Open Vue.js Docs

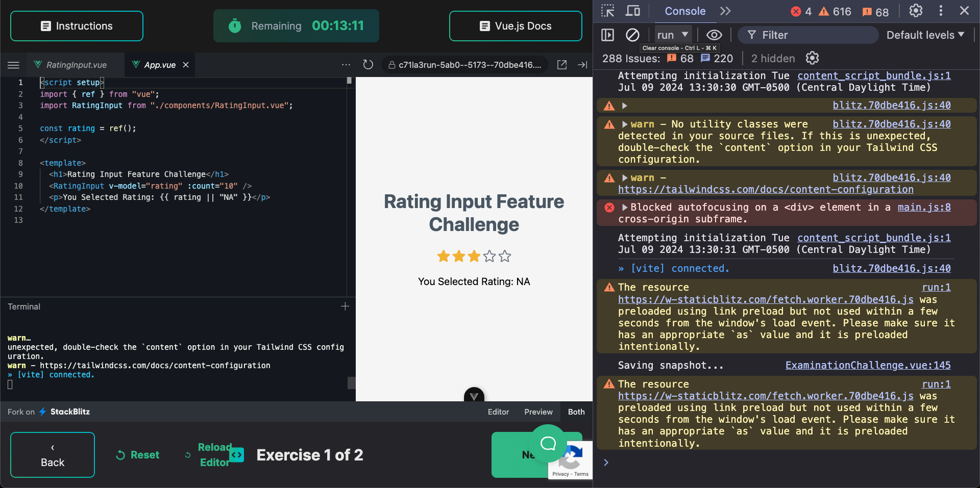click(516, 26)
